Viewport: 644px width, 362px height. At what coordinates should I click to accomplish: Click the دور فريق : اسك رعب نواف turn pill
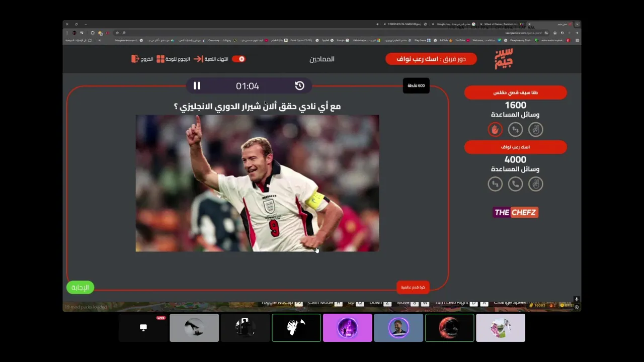tap(431, 59)
